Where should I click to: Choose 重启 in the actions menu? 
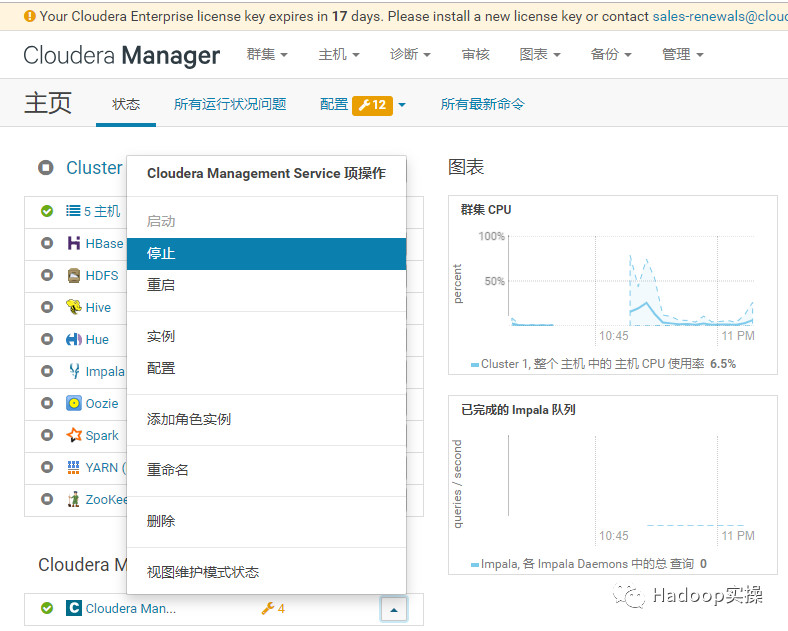coord(161,285)
